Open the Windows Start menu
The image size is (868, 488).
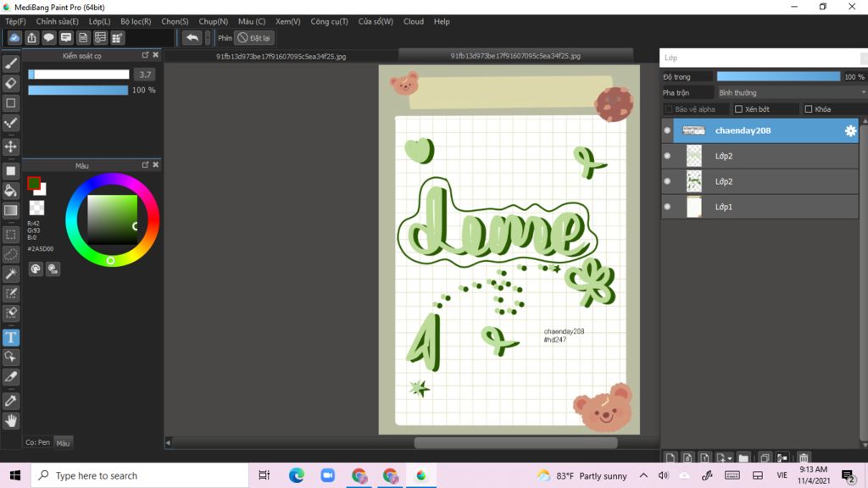tap(15, 475)
